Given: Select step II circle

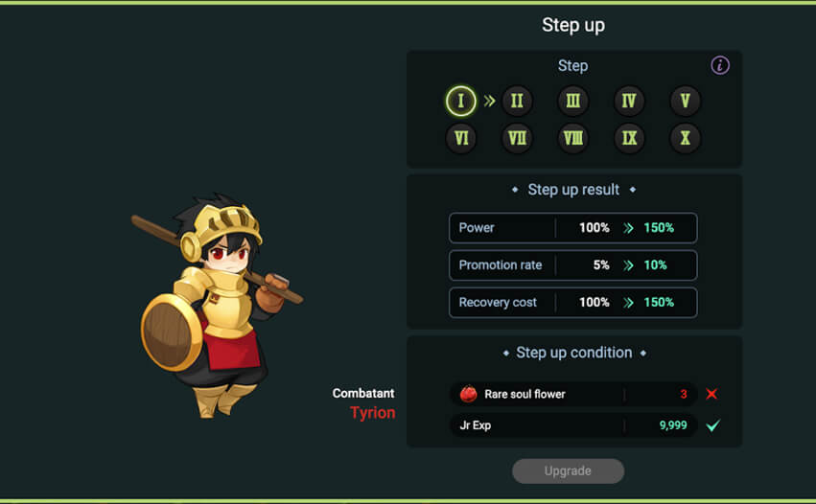Looking at the screenshot, I should point(517,101).
